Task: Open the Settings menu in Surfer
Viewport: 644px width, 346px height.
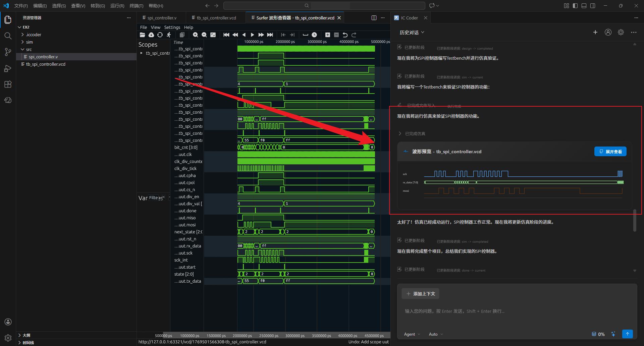Action: (172, 27)
